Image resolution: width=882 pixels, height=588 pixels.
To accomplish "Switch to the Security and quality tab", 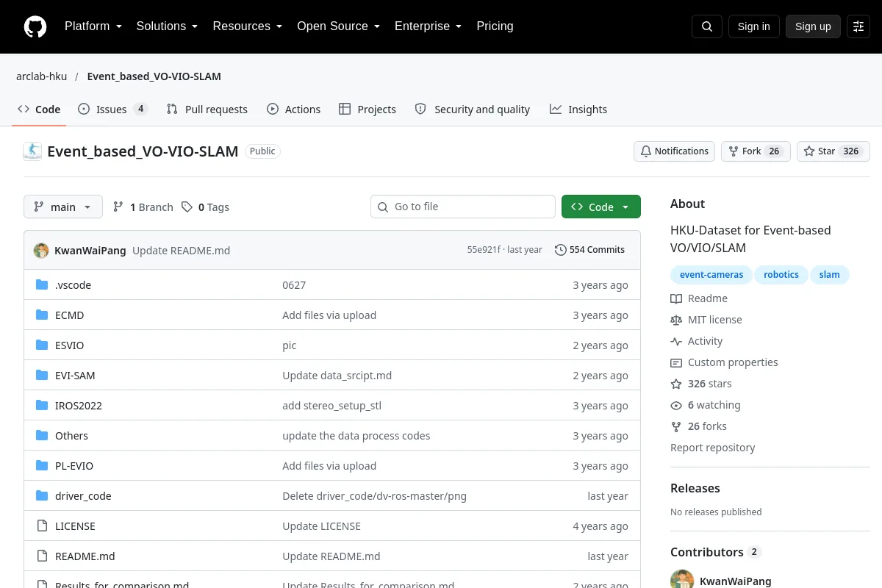I will [x=473, y=110].
